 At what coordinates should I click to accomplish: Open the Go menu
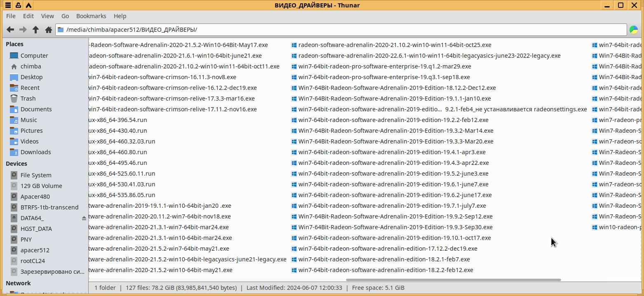(x=65, y=16)
